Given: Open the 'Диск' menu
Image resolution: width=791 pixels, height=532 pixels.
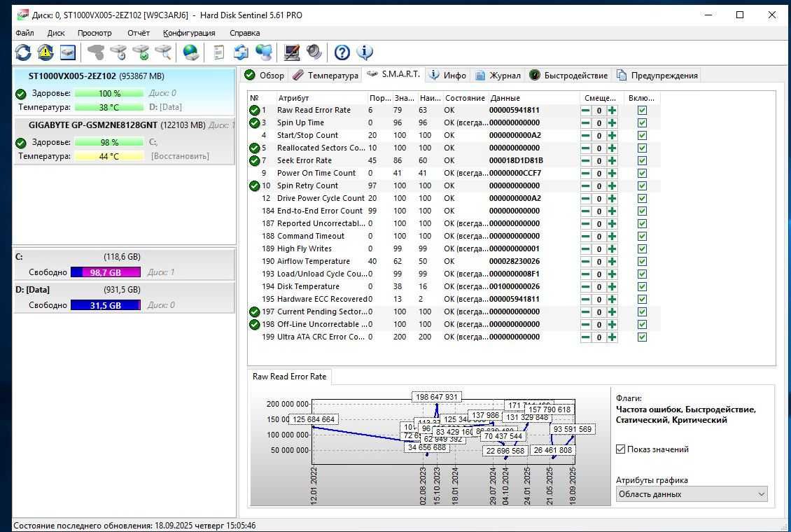Looking at the screenshot, I should (56, 33).
